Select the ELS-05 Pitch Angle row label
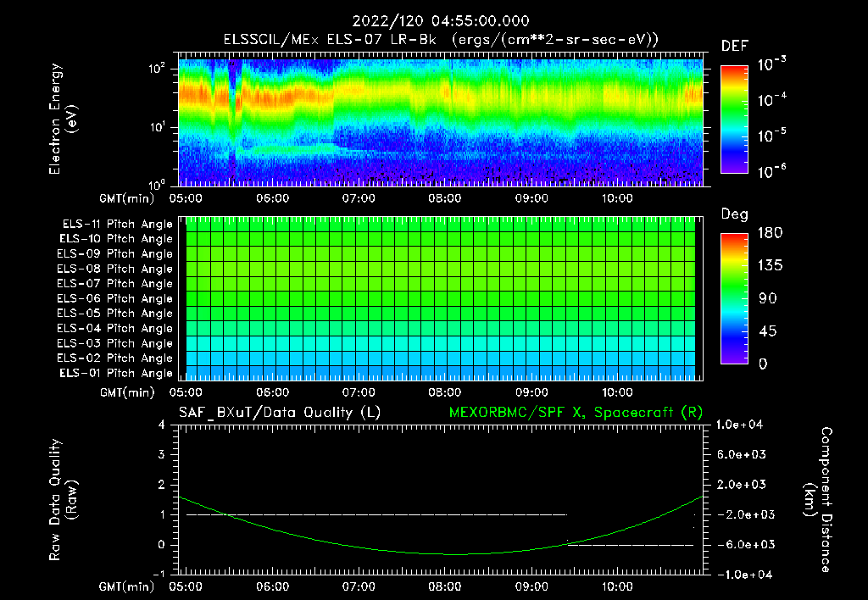 (115, 314)
